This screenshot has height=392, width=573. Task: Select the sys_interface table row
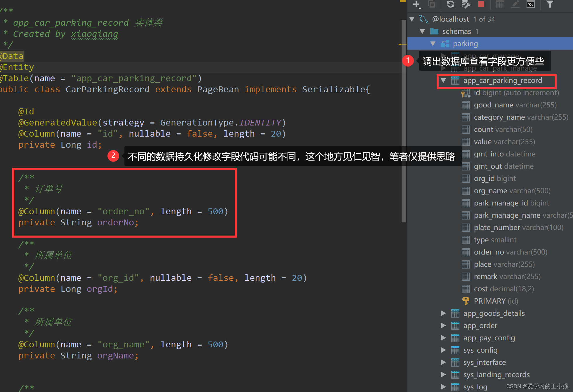click(x=490, y=363)
